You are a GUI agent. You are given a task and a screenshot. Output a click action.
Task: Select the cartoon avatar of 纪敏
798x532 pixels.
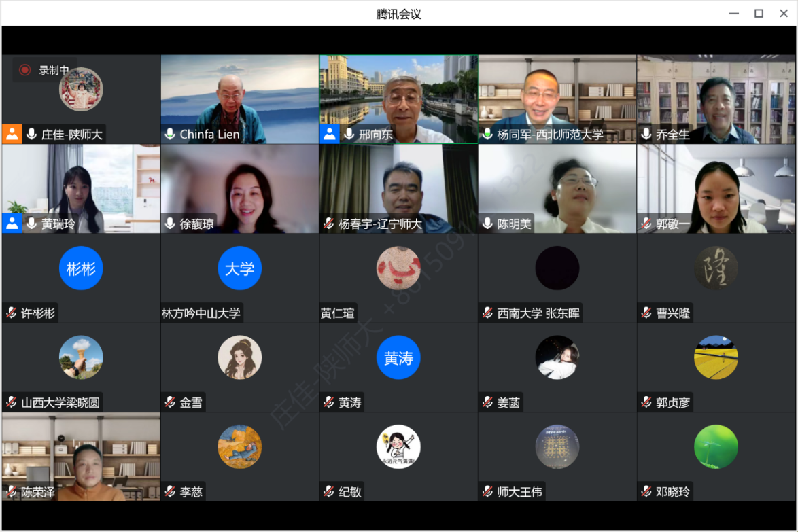click(398, 447)
